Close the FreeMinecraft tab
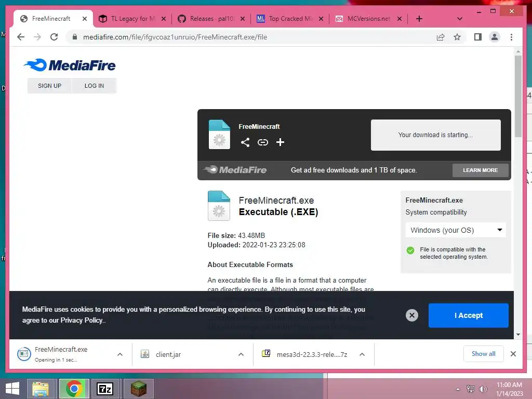This screenshot has width=532, height=399. 85,19
